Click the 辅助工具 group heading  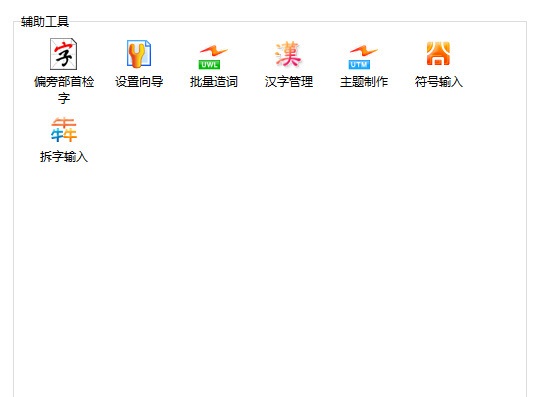coord(45,22)
